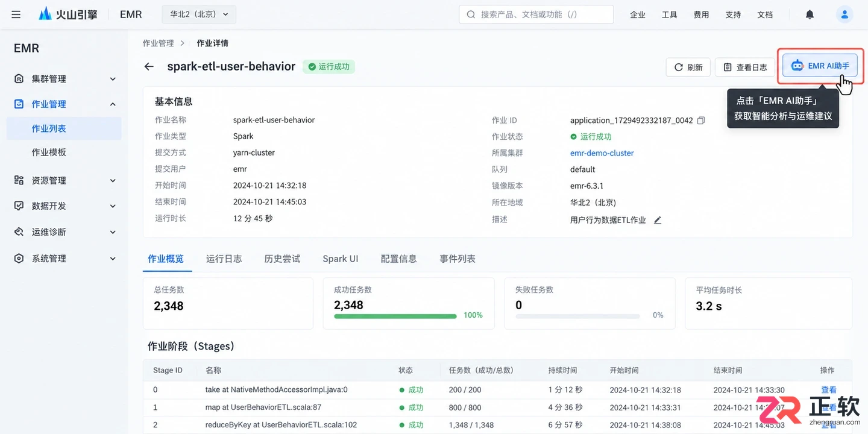Screen dimensions: 868x434
Task: Open the 文档 top menu item
Action: tap(765, 14)
